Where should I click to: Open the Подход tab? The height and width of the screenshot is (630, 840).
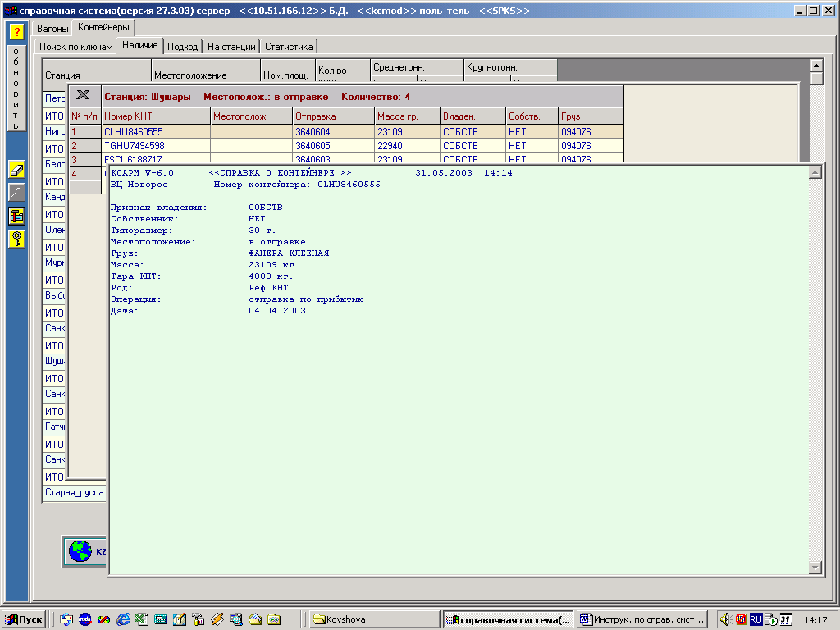(182, 47)
